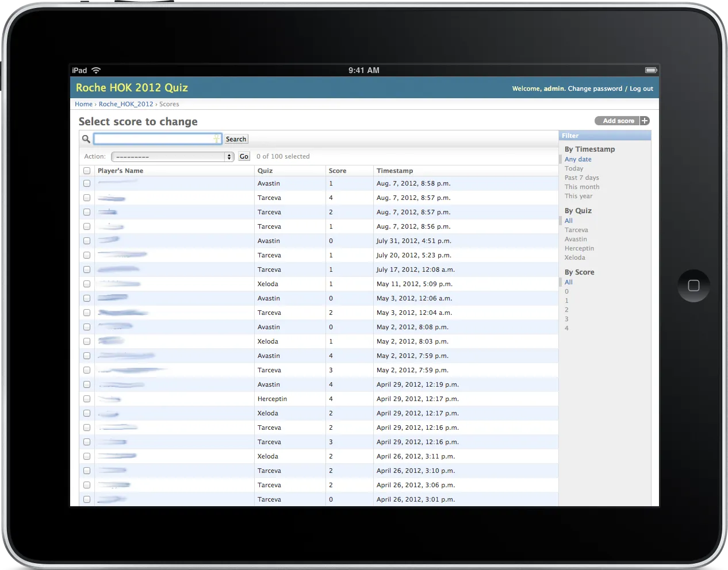The width and height of the screenshot is (728, 570).
Task: Sort by Player's Name column header
Action: tap(120, 171)
